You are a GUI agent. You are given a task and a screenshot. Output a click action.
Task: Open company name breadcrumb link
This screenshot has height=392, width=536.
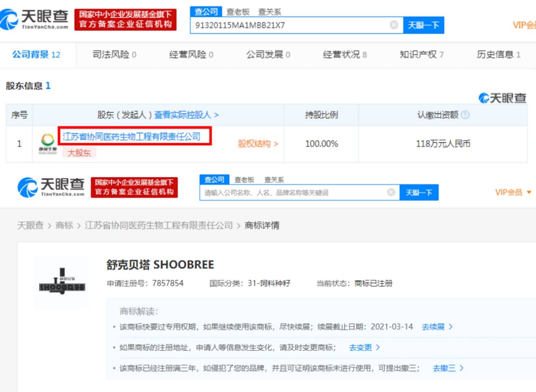tap(159, 225)
